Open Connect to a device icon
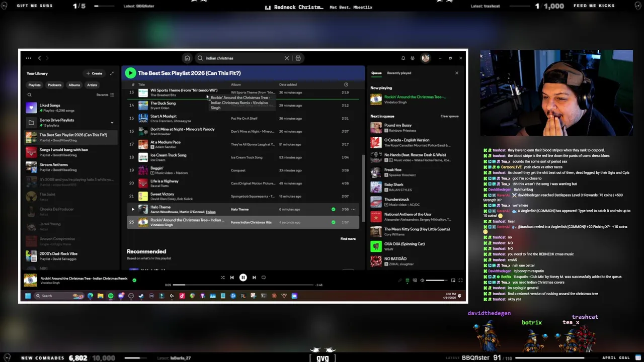Image resolution: width=644 pixels, height=362 pixels. 415,281
